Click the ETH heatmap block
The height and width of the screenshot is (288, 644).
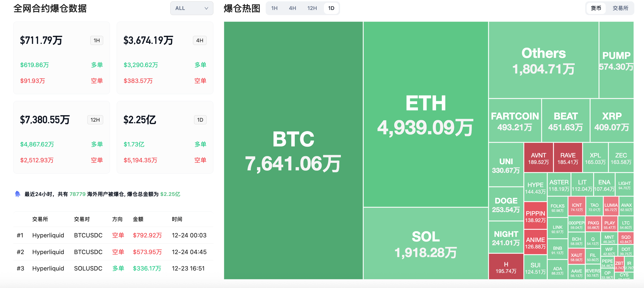(425, 114)
